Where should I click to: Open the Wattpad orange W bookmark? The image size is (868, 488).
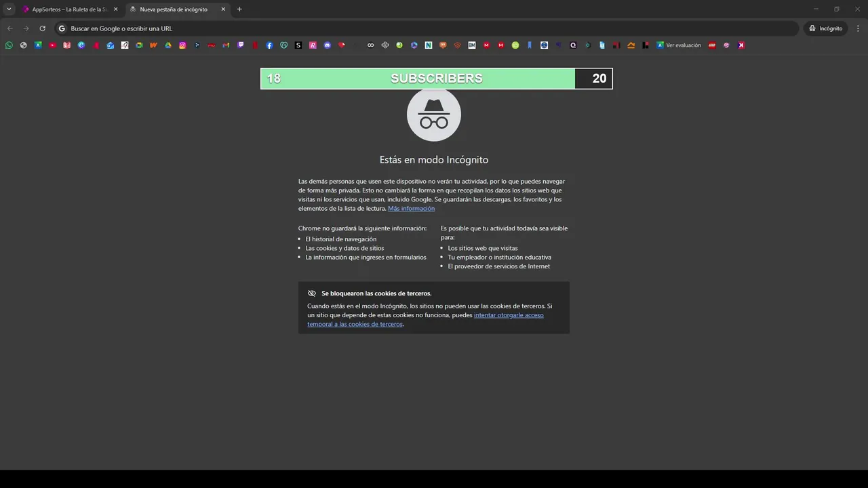click(154, 45)
